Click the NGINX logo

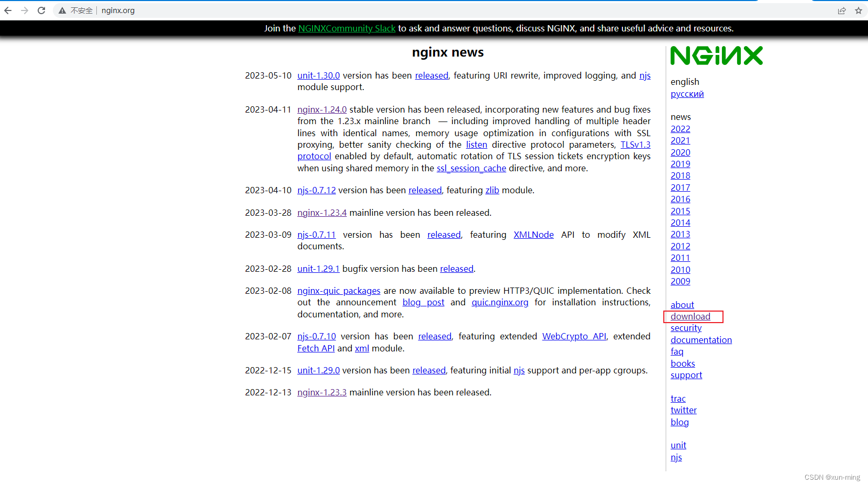717,56
